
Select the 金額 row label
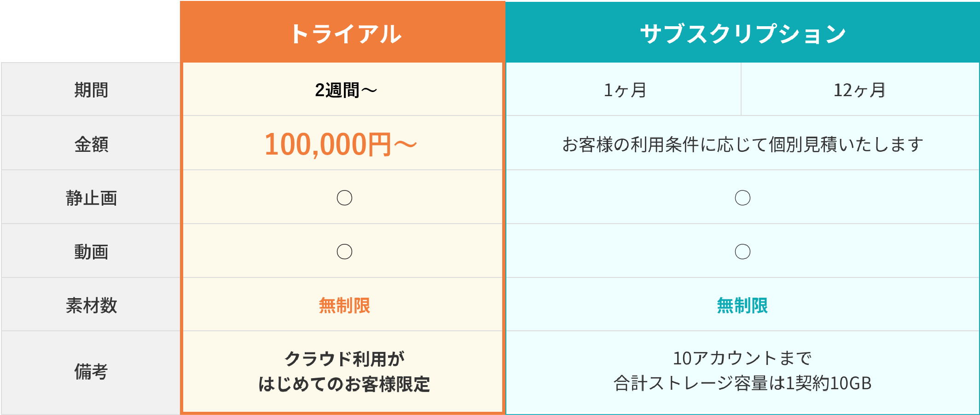[91, 144]
